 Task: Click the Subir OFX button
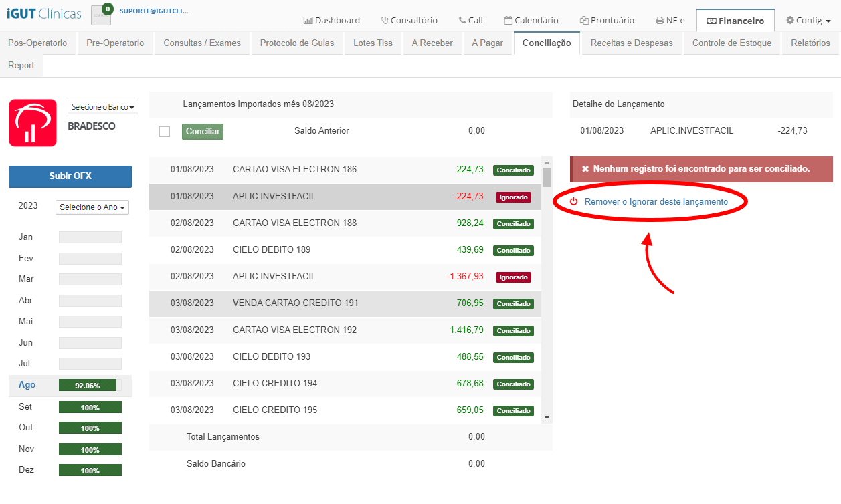[x=70, y=176]
